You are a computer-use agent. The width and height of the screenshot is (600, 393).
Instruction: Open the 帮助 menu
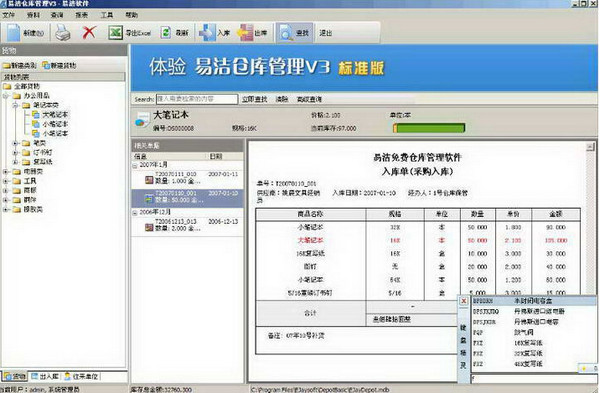(x=131, y=15)
